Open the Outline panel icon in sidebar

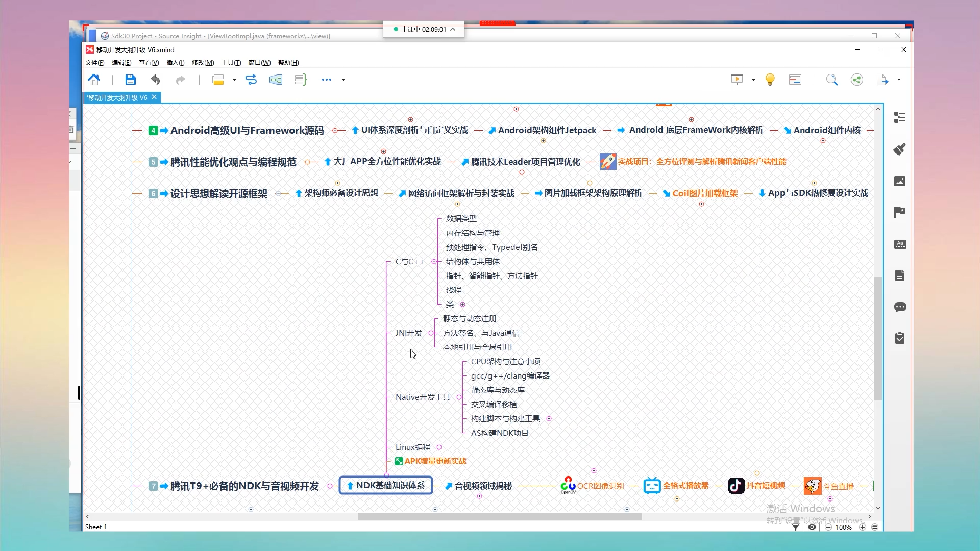click(x=899, y=118)
